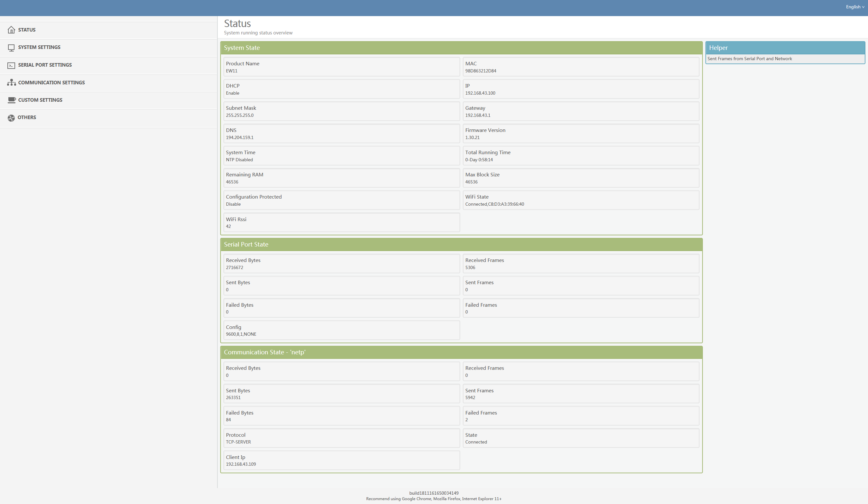Click the terminal icon for Serial Port Settings
Screen dimensions: 868x504
pos(11,65)
